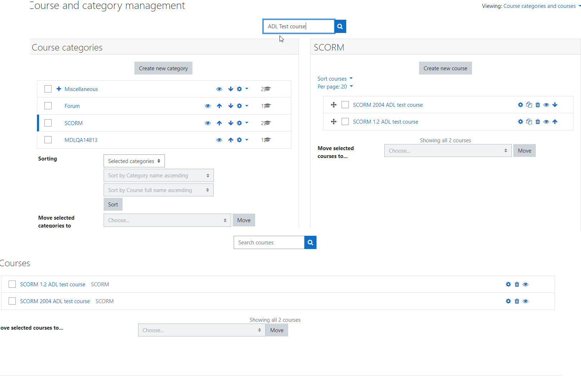Viewport: 581px width, 392px height.
Task: Tick the Miscellaneous category checkbox
Action: tap(48, 89)
